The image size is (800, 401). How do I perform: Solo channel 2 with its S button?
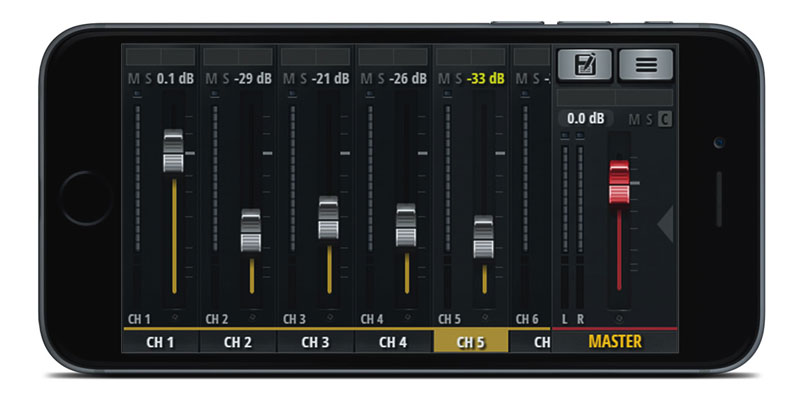(226, 79)
